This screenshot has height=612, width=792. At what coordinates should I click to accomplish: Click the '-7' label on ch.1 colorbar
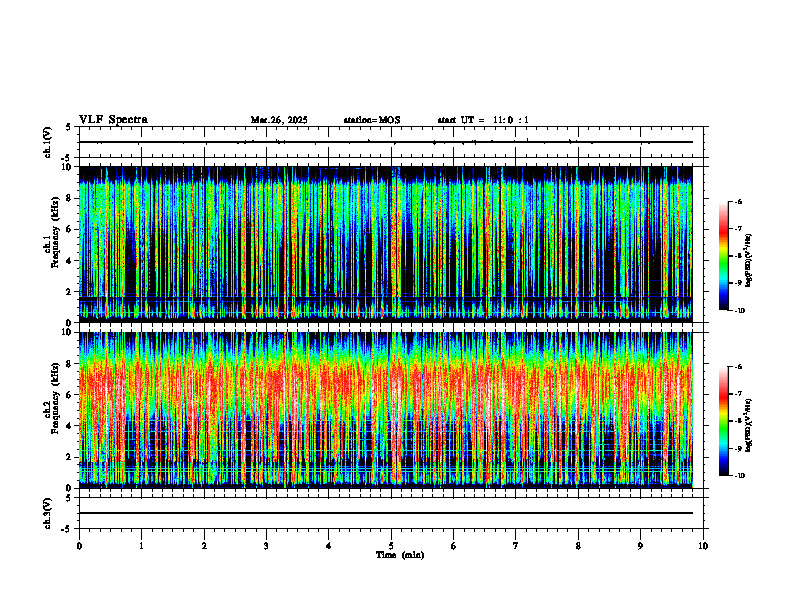click(738, 229)
